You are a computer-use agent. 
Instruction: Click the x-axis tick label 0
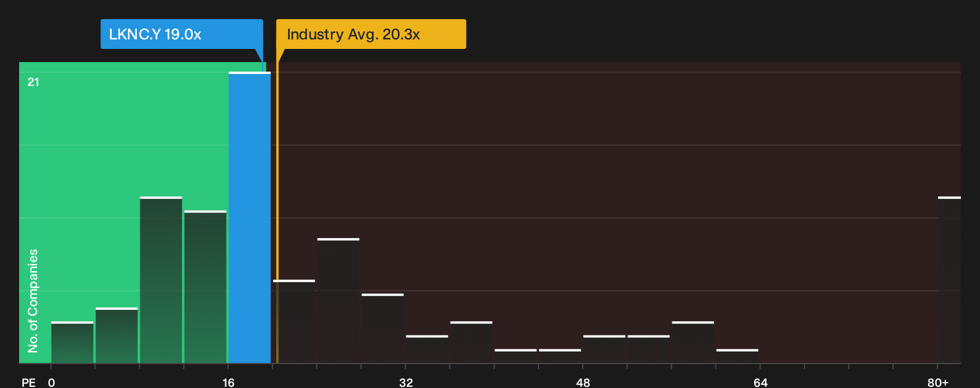(51, 382)
